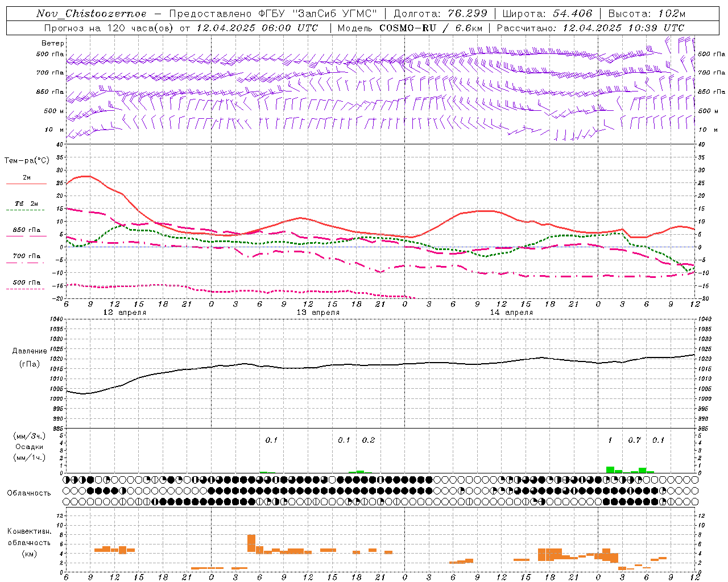
Task: Click the station name Nov_Chistoozernoe in header
Action: [91, 14]
